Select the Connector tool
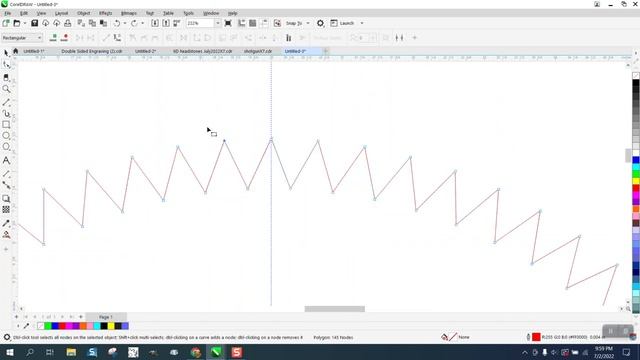 coord(6,185)
